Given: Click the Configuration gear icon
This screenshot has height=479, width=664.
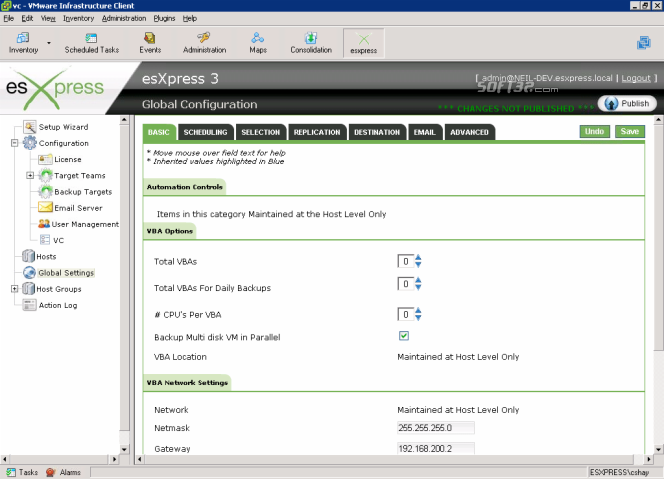Looking at the screenshot, I should click(x=30, y=143).
